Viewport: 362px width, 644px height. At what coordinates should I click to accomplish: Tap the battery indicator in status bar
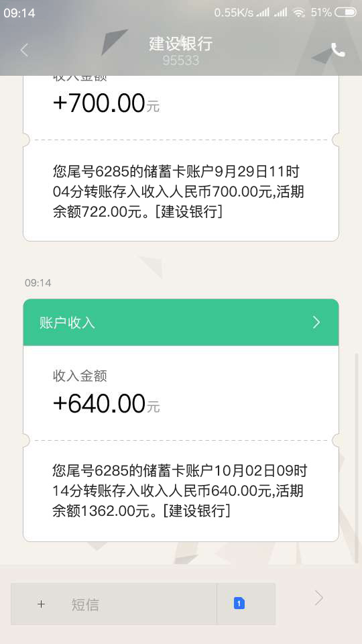pos(346,13)
